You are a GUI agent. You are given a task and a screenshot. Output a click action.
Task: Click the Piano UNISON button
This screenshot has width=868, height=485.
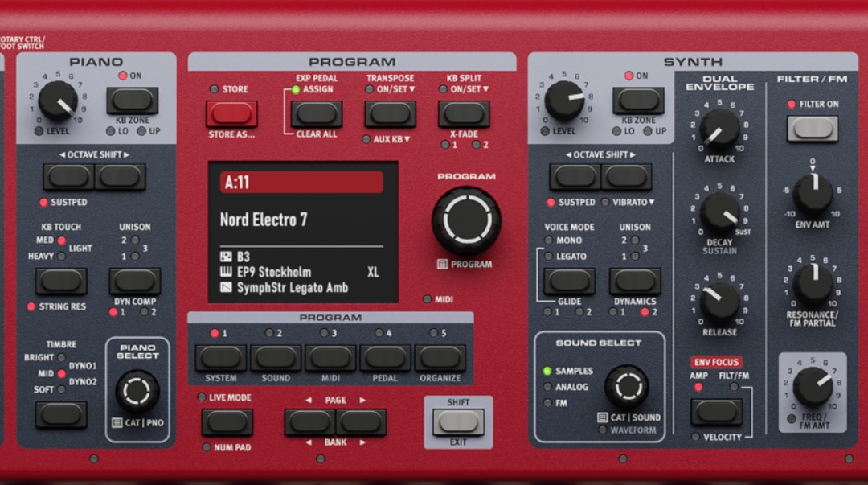pyautogui.click(x=135, y=281)
